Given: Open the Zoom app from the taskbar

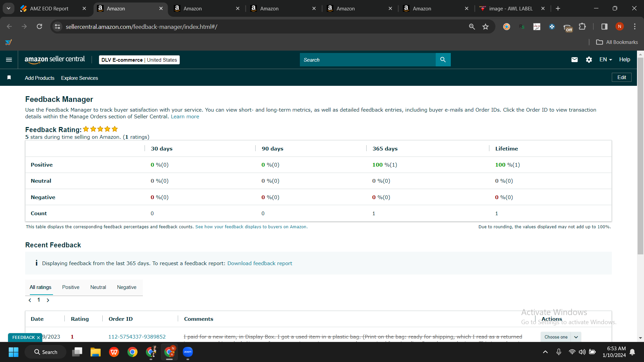Looking at the screenshot, I should point(188,352).
